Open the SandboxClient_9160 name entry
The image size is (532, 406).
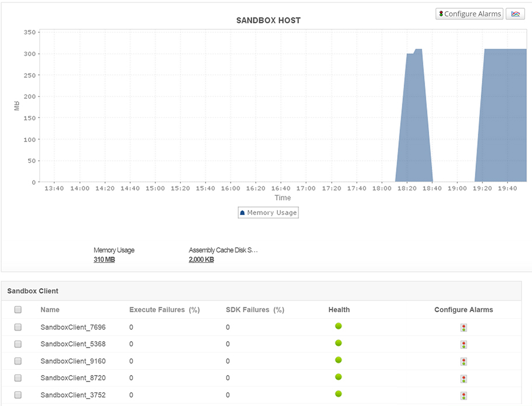pyautogui.click(x=73, y=361)
